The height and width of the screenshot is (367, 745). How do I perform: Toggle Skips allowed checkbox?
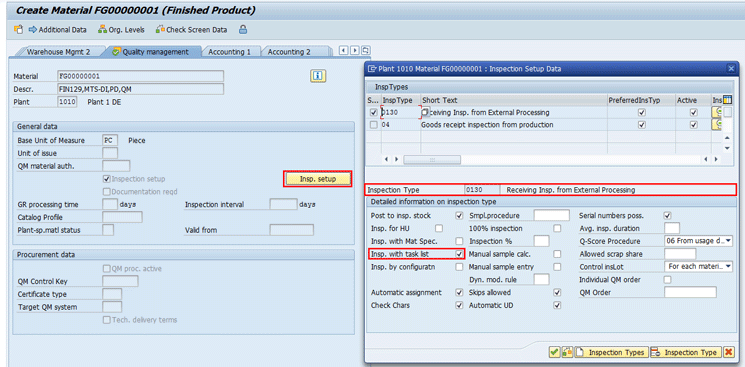click(x=557, y=292)
